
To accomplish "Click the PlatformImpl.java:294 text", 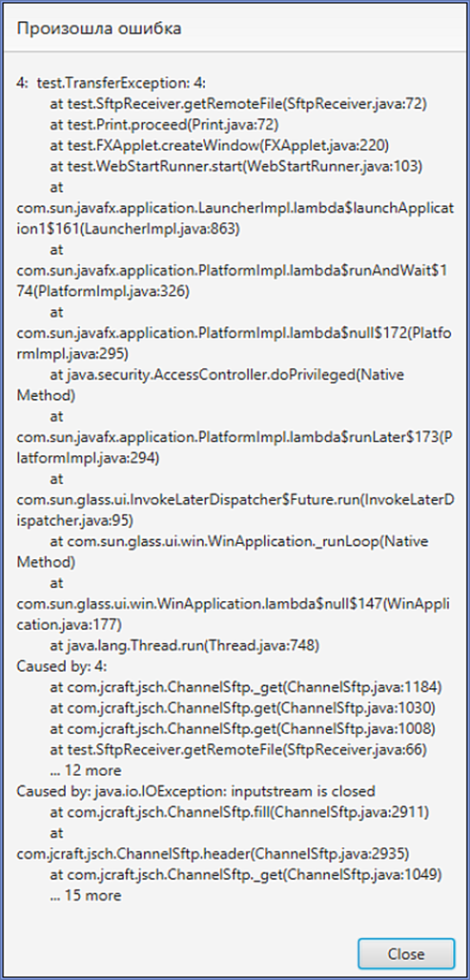I will coord(88,458).
